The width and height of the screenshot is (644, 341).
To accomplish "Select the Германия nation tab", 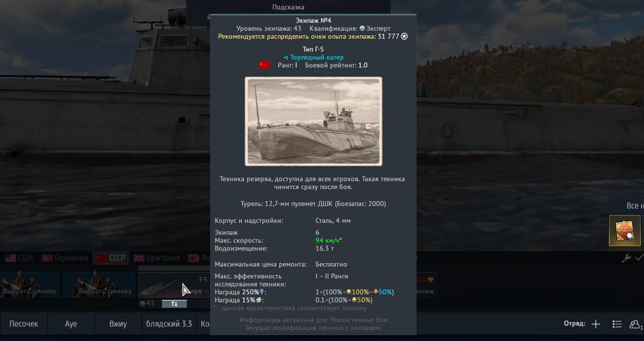I will pos(64,258).
